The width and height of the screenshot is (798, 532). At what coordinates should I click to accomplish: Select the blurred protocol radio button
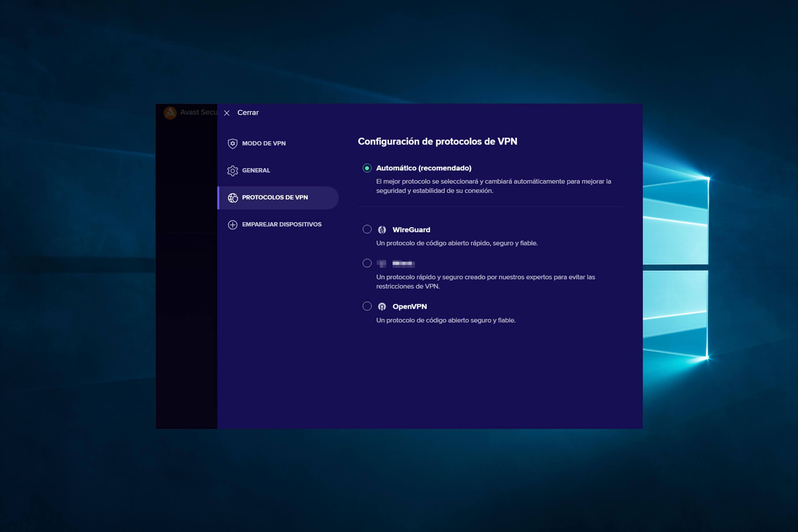click(367, 263)
